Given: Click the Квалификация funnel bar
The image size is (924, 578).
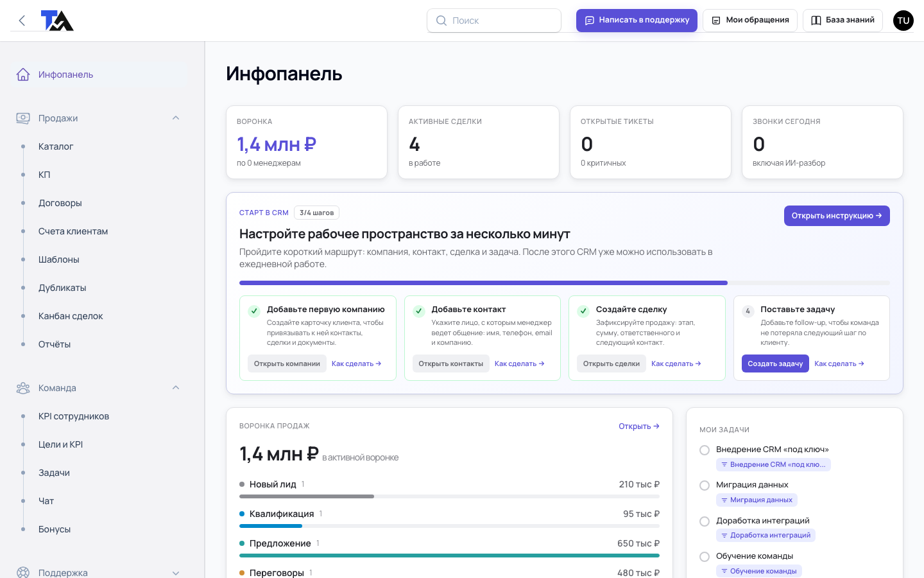Looking at the screenshot, I should click(x=449, y=526).
